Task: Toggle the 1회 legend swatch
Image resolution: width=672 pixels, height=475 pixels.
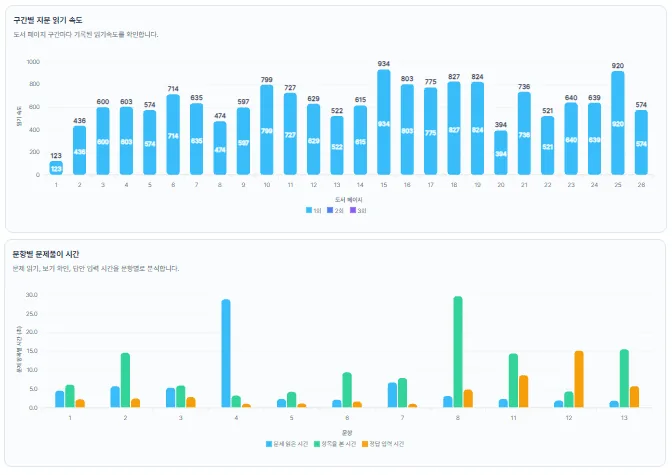Action: (313, 210)
